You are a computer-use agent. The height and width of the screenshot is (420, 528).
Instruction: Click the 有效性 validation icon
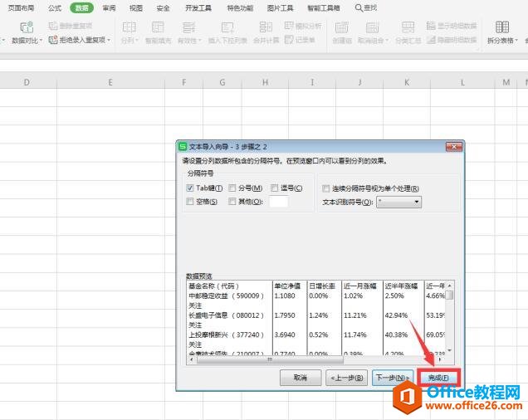click(x=188, y=27)
